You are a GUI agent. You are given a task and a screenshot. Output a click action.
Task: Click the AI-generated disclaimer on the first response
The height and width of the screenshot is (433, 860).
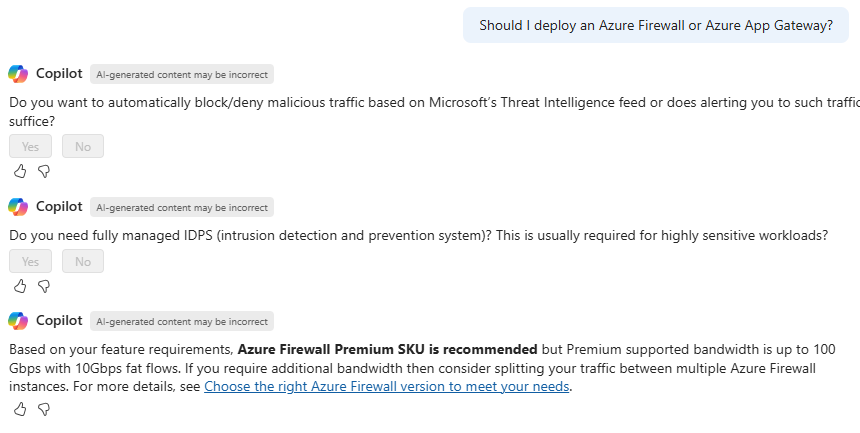click(181, 74)
